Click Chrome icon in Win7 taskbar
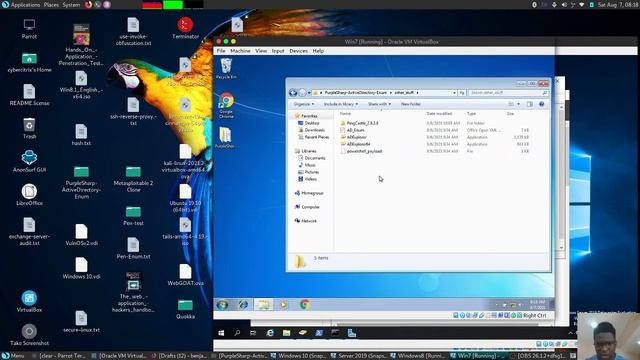 (x=304, y=304)
